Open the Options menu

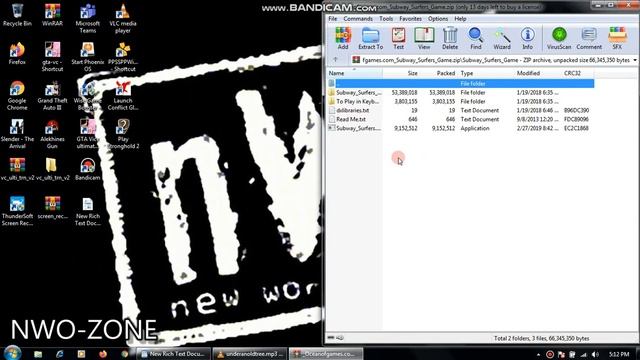point(438,19)
